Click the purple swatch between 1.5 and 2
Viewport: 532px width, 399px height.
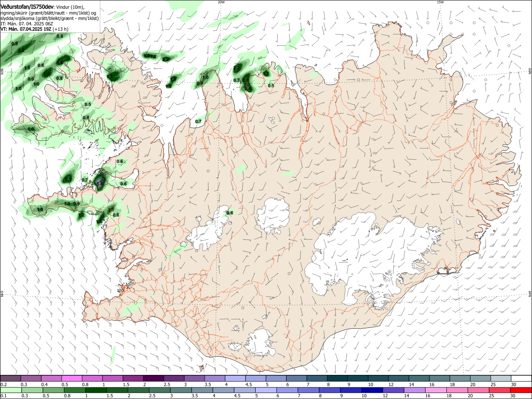(133, 378)
